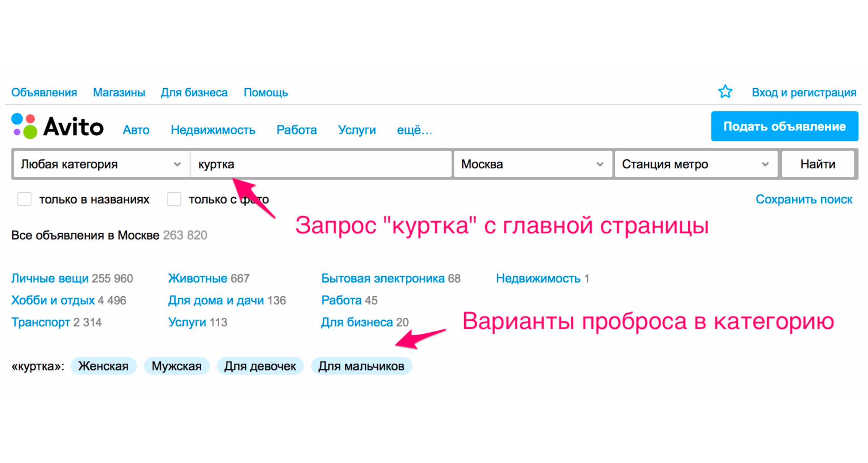This screenshot has height=463, width=868.
Task: Click the Avito logo
Action: (x=57, y=127)
